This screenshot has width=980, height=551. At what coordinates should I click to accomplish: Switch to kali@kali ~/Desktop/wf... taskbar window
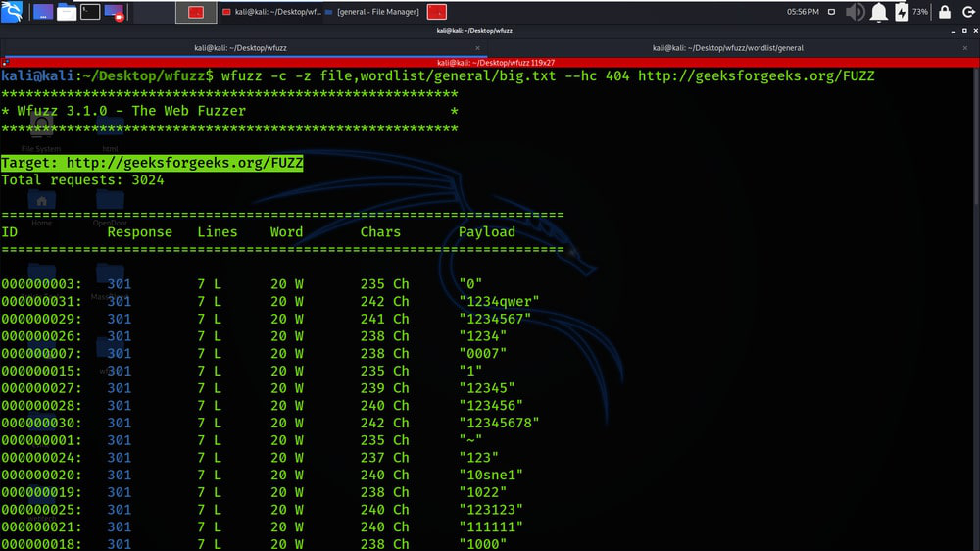click(271, 12)
